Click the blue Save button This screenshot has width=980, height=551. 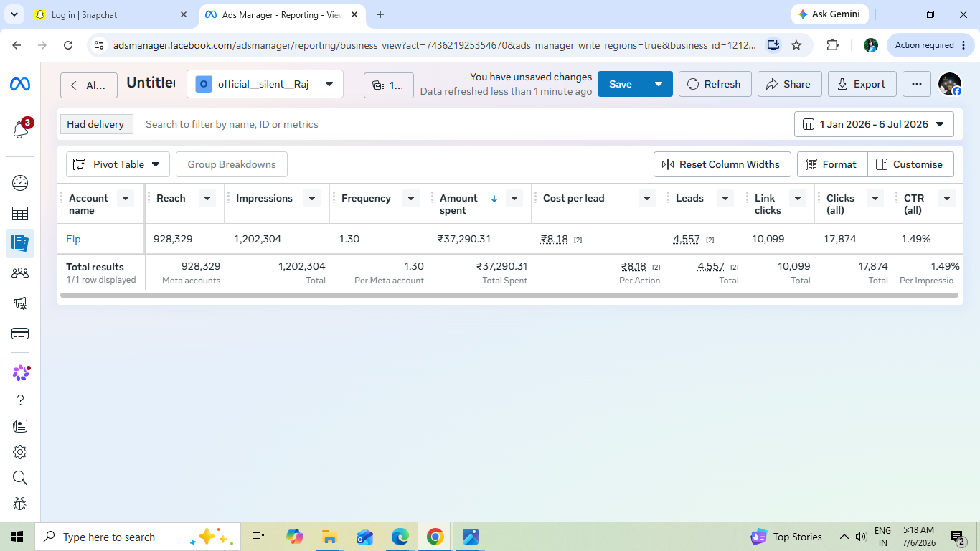[x=621, y=84]
